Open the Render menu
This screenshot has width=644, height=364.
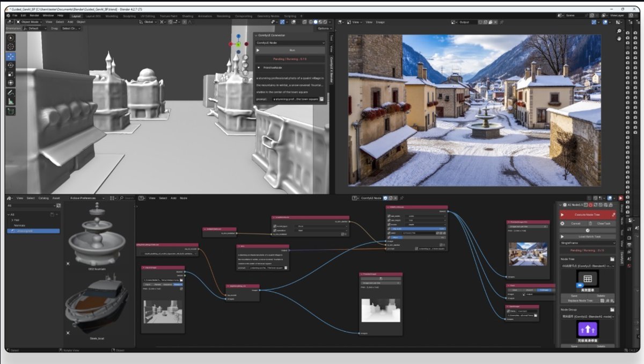coord(34,16)
